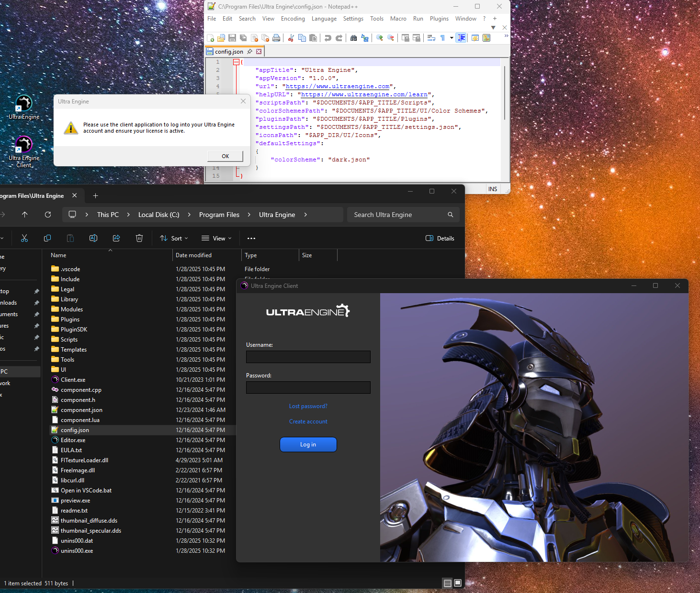Click the Password field in Ultra Engine Client
The width and height of the screenshot is (700, 593).
point(308,388)
